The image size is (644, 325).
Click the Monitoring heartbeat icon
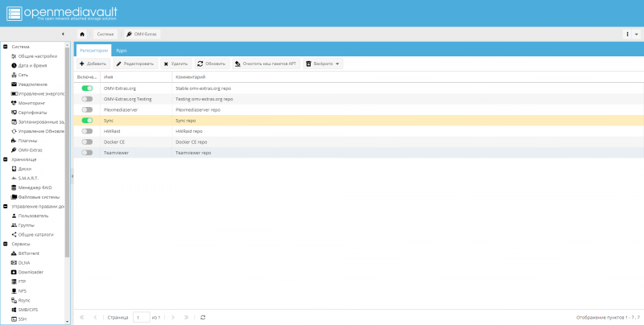[x=14, y=103]
